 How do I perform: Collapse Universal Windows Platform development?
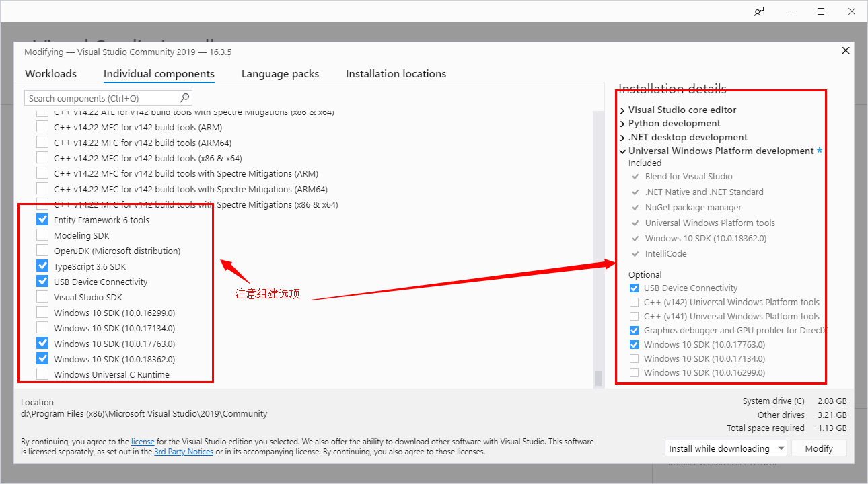coord(622,151)
